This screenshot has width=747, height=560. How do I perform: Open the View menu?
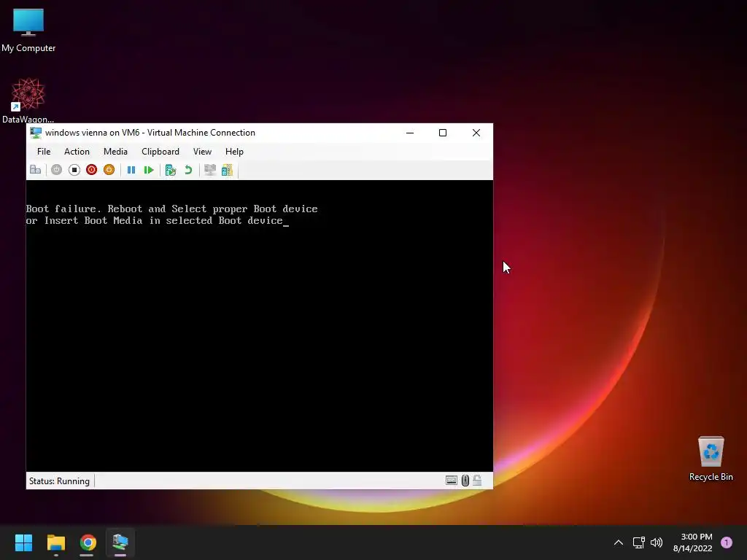coord(202,152)
